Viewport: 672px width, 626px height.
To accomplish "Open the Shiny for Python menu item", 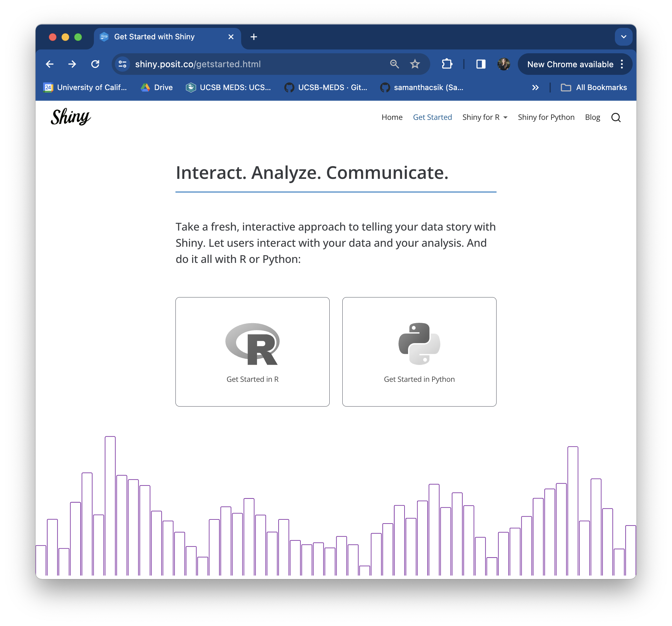I will [x=546, y=117].
